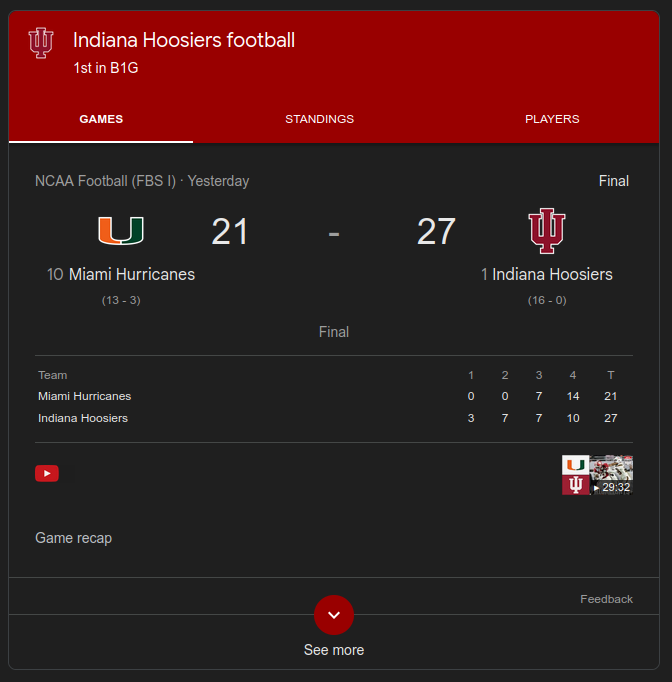Open the Players tab
This screenshot has width=672, height=682.
click(552, 119)
